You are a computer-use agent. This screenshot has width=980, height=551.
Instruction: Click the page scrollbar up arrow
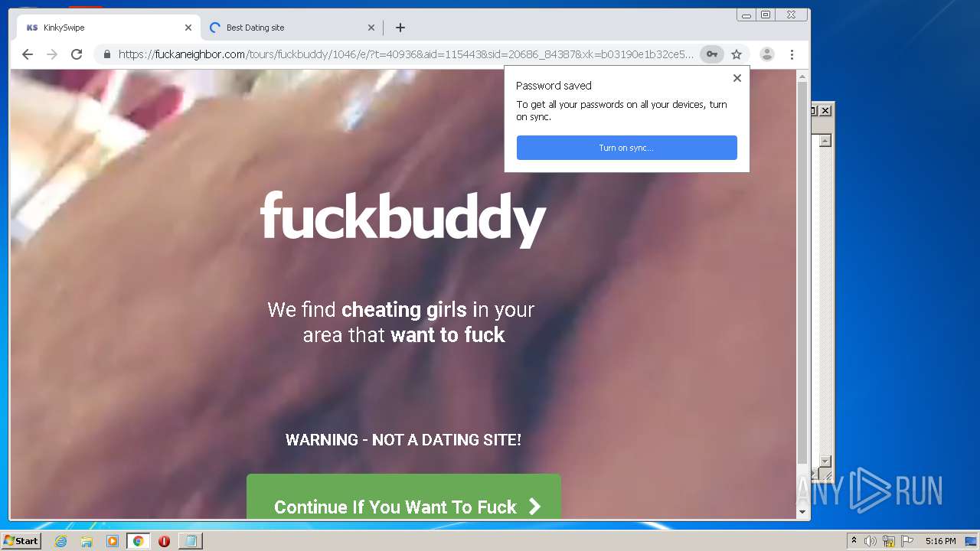(802, 77)
